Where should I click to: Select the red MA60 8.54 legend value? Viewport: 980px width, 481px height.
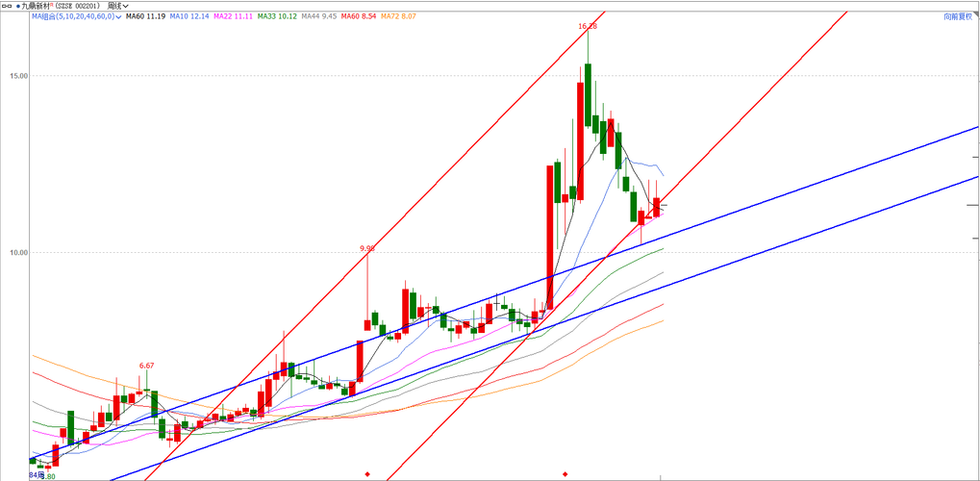359,16
